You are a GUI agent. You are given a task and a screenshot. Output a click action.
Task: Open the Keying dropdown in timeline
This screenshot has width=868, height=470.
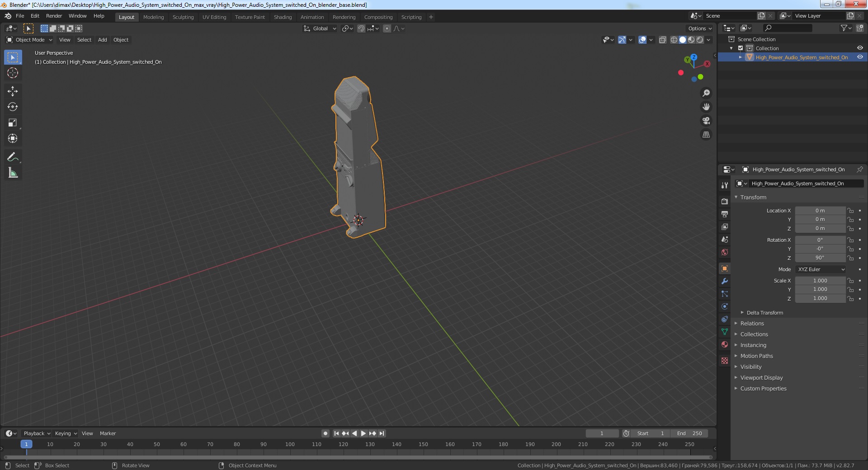point(66,433)
